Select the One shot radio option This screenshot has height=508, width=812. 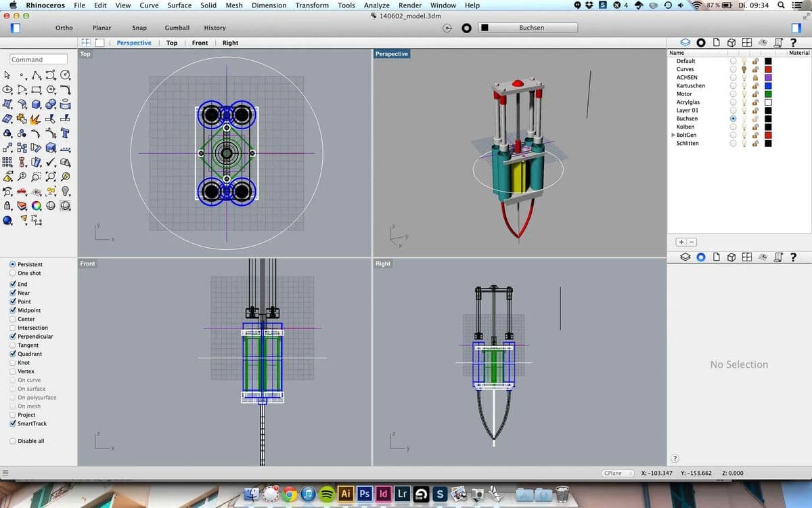pyautogui.click(x=13, y=273)
